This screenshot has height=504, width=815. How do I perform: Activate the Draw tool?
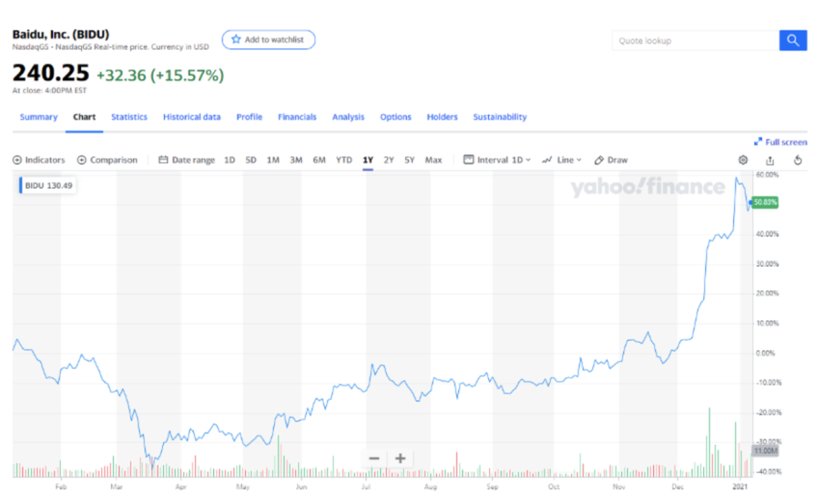611,160
